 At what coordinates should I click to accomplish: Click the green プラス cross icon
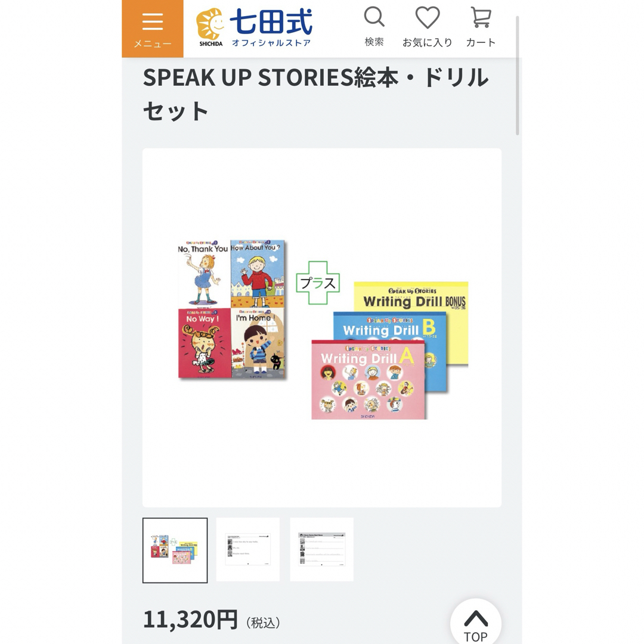coord(318,283)
